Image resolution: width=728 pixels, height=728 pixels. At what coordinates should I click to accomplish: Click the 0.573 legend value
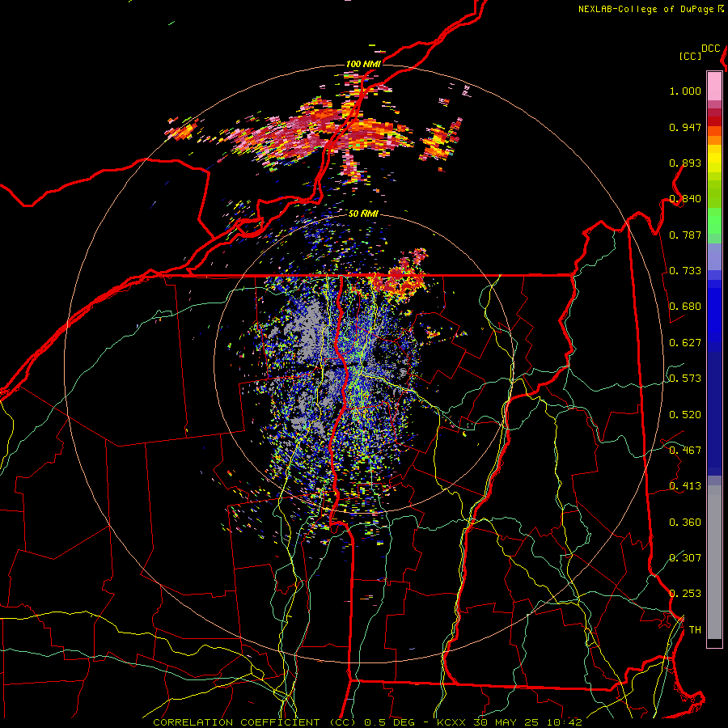point(685,379)
